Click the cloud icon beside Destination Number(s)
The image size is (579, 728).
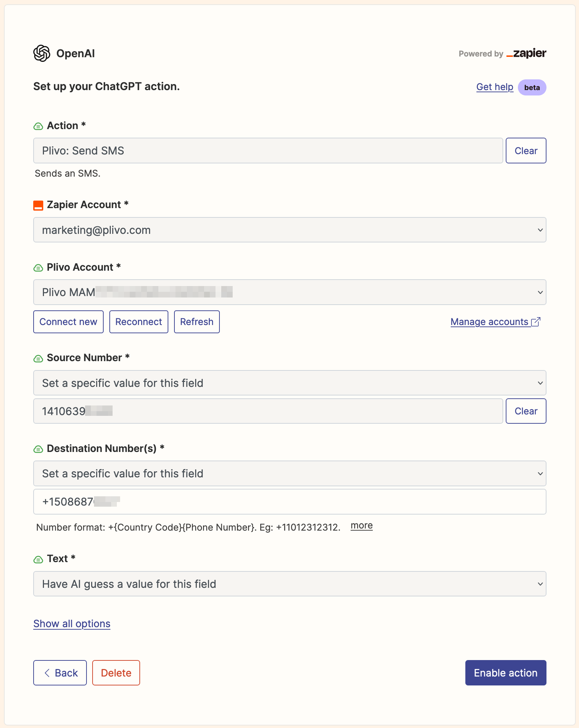click(38, 449)
